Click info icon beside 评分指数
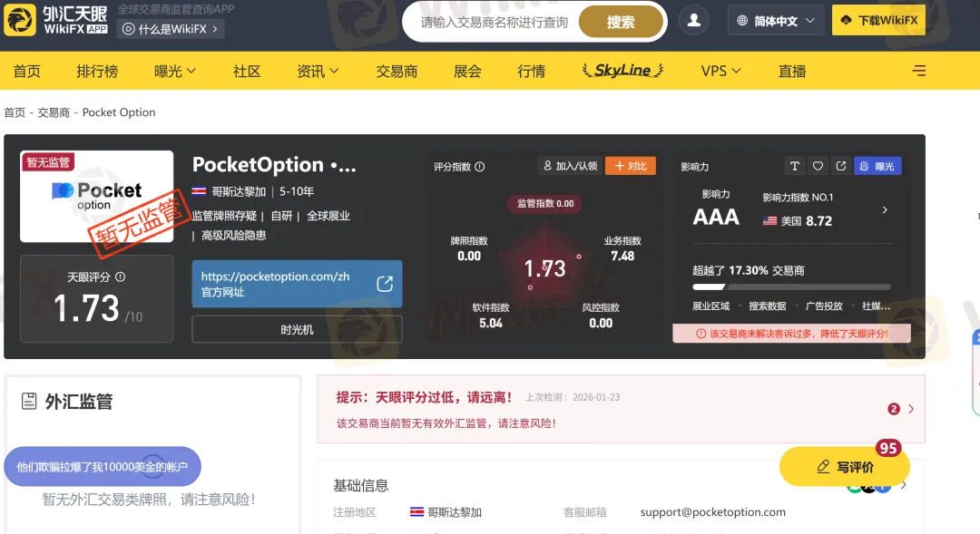 tap(479, 167)
